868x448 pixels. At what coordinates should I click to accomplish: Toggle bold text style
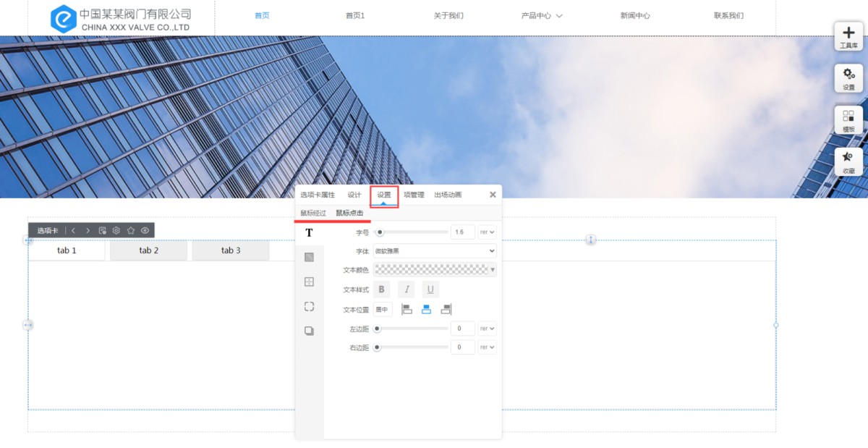pos(382,289)
